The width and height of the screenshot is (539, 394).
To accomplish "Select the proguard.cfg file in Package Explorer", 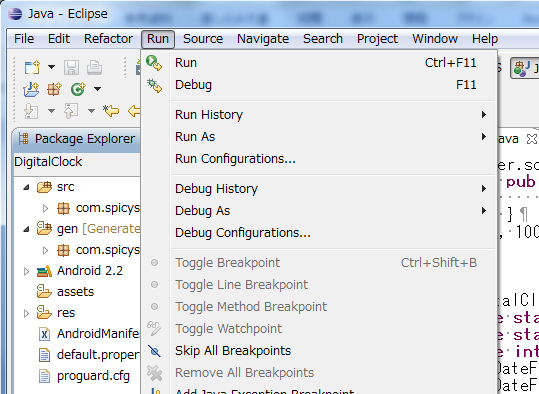I will [x=93, y=376].
